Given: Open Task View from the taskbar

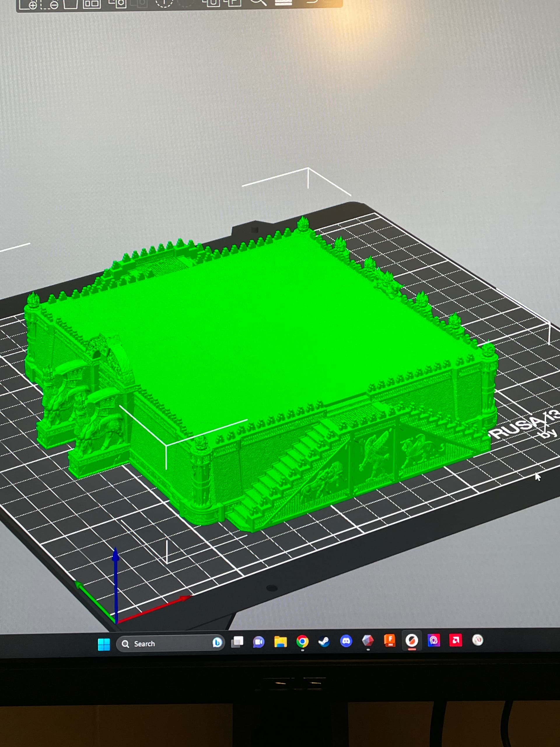Looking at the screenshot, I should tap(237, 642).
